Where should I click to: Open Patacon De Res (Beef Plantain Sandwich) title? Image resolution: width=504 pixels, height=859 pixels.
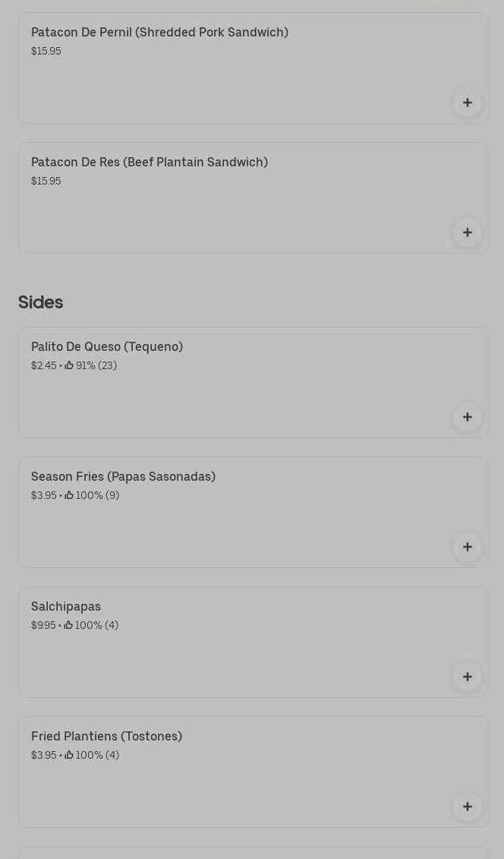(150, 163)
